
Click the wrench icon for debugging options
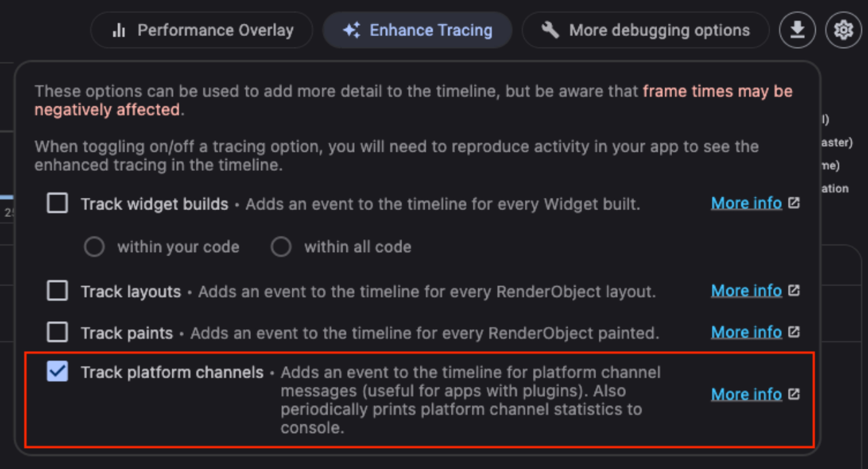tap(550, 30)
